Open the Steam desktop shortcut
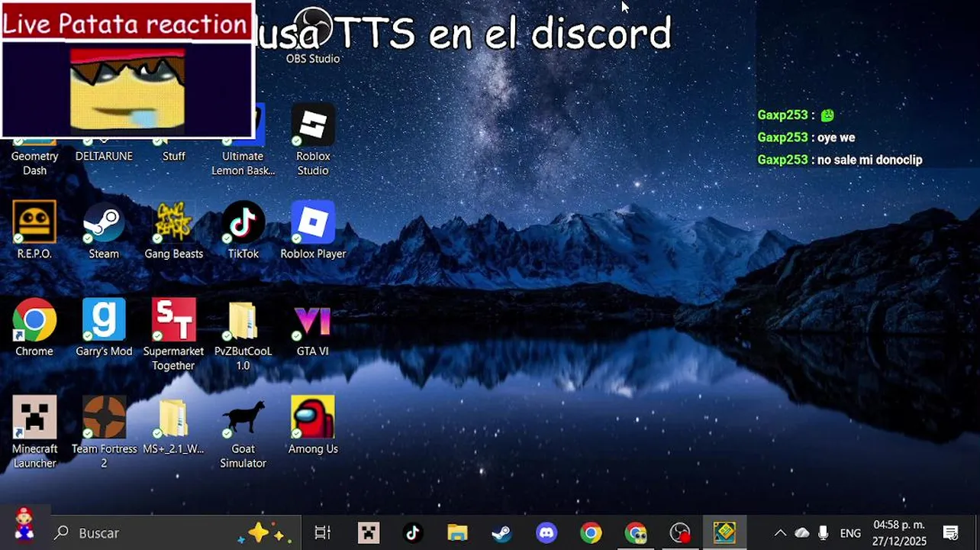 (x=104, y=231)
